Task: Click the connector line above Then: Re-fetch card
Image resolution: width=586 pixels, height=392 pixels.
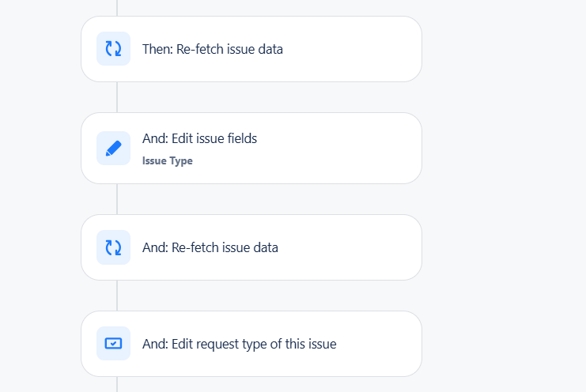Action: [x=117, y=8]
